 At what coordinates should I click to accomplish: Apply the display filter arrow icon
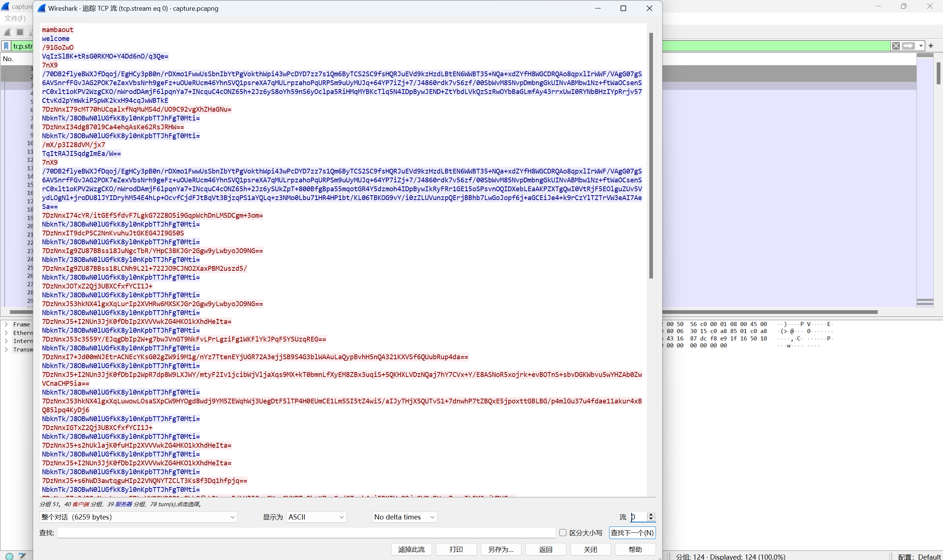pos(908,46)
